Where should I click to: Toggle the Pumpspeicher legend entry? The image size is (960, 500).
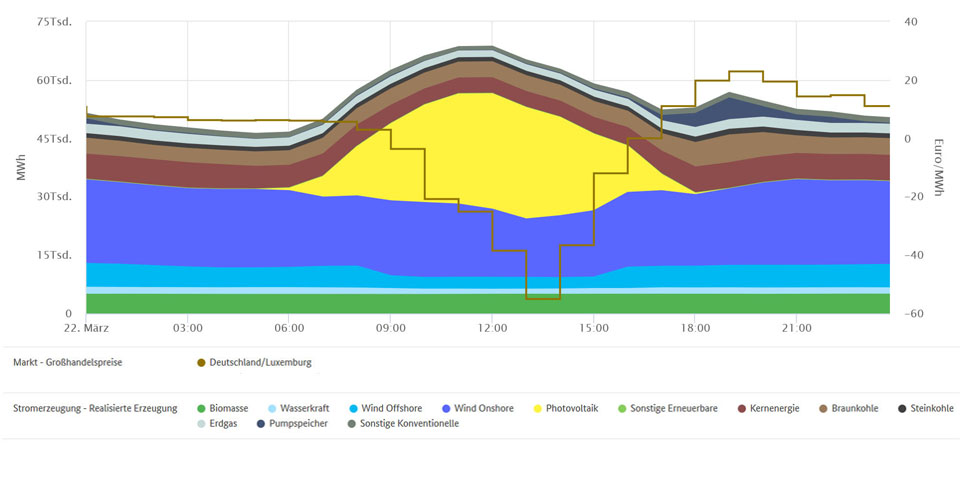click(292, 424)
